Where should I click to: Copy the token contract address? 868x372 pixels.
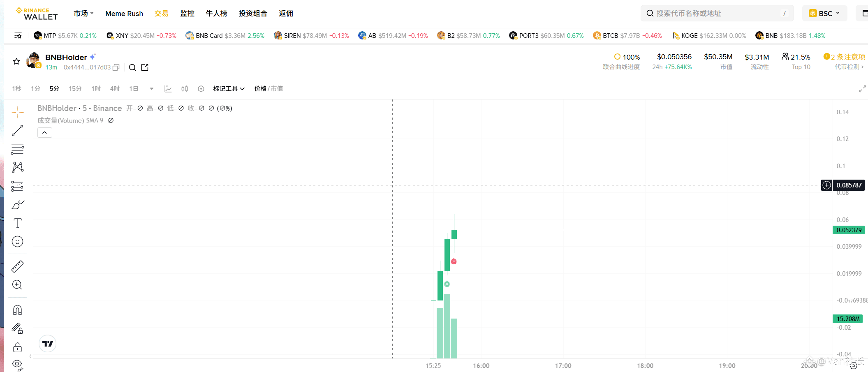coord(116,67)
